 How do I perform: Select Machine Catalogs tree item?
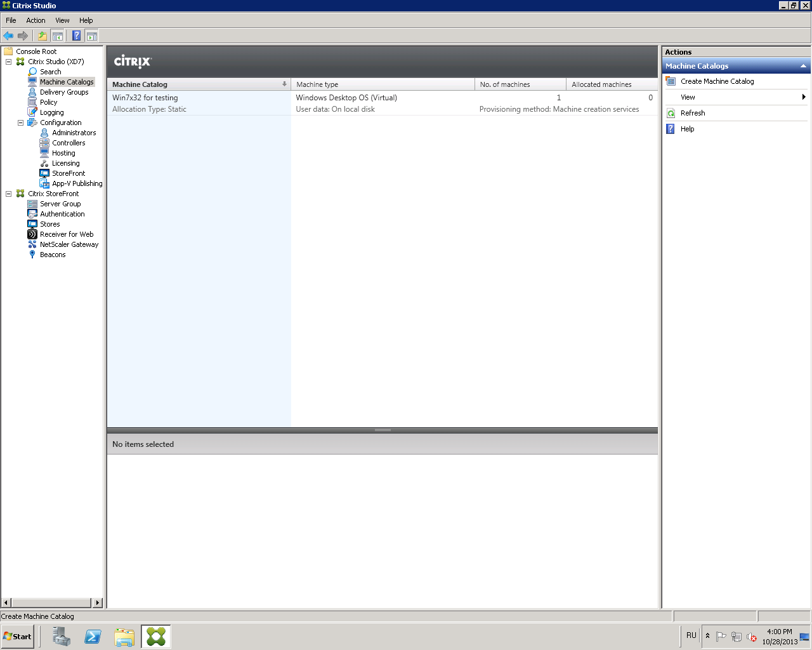(x=67, y=82)
